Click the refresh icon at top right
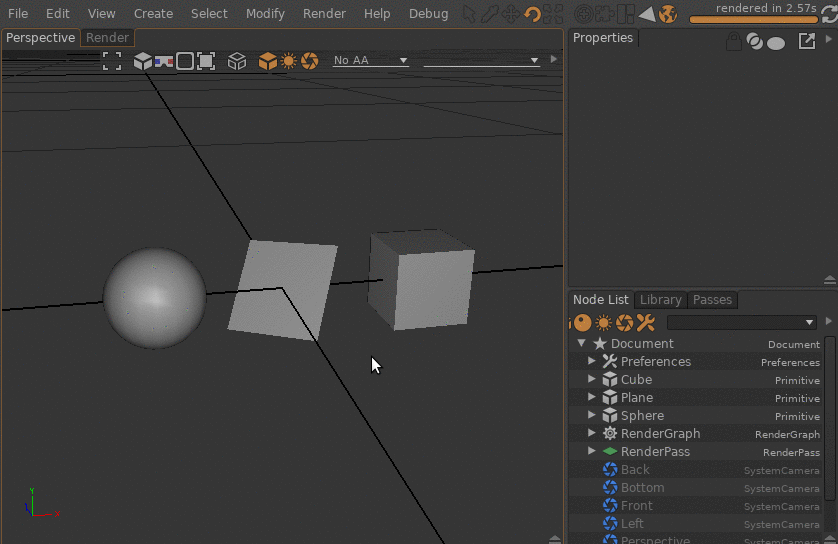Image resolution: width=838 pixels, height=544 pixels. click(826, 14)
